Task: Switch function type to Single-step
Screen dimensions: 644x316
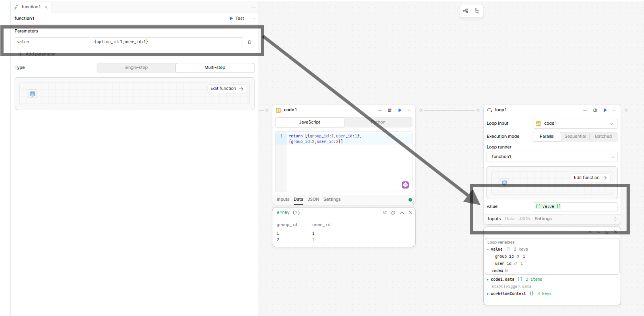Action: (136, 68)
